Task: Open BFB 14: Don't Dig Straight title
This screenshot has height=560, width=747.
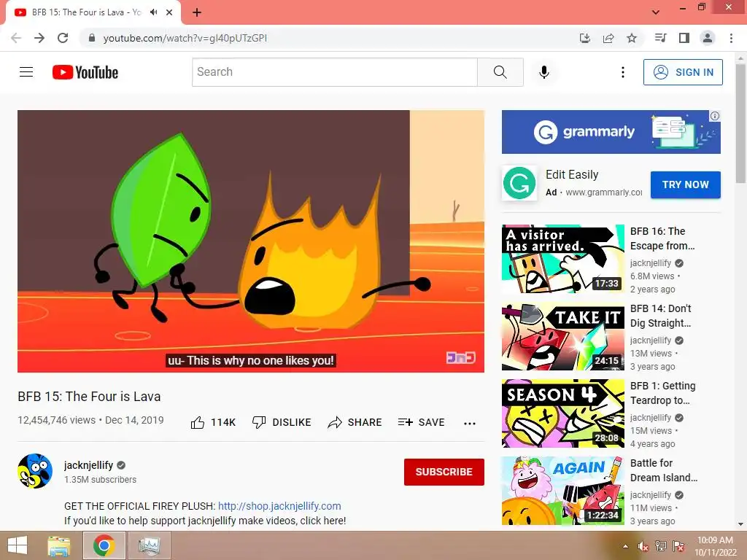Action: click(x=661, y=316)
